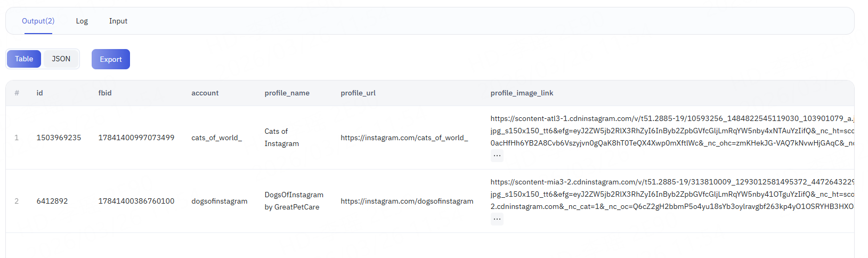
Task: Click the Export button
Action: [111, 59]
